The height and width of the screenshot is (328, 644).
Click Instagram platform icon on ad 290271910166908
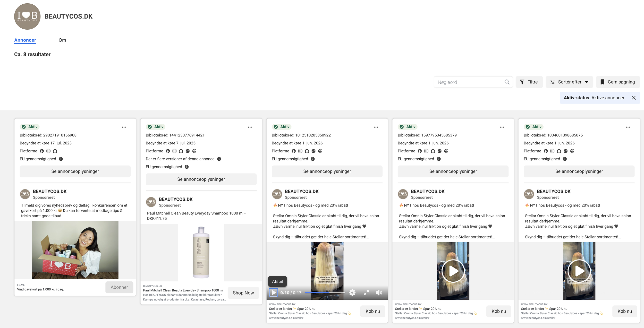(48, 151)
